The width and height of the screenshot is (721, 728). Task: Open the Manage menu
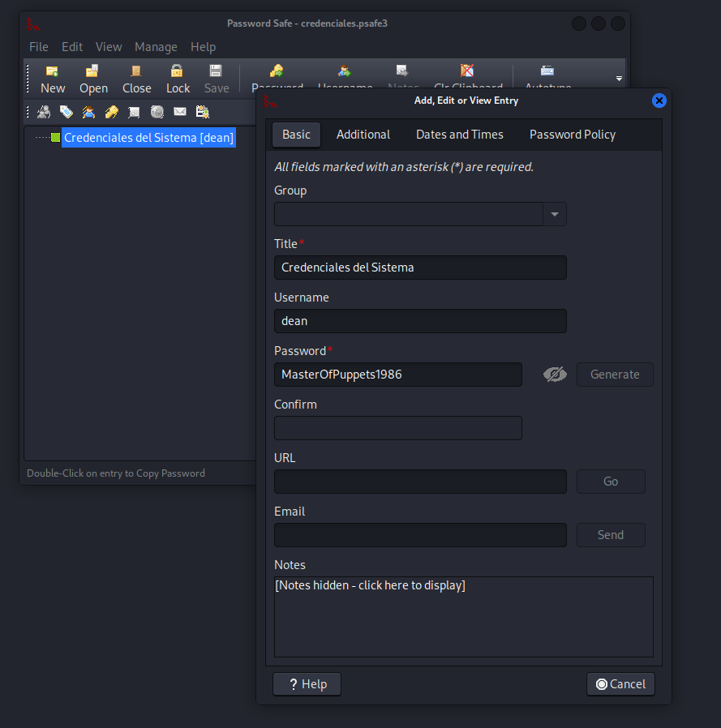pyautogui.click(x=156, y=47)
